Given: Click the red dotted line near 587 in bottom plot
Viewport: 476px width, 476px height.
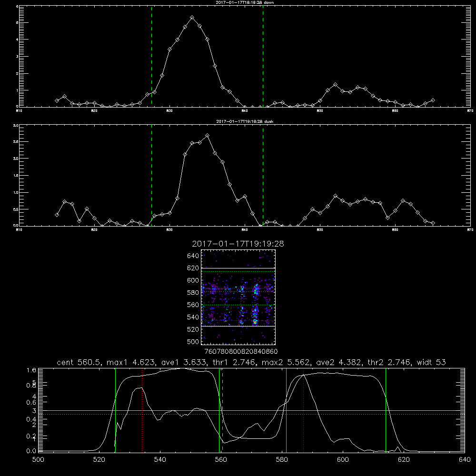Looking at the screenshot, I should (x=303, y=410).
